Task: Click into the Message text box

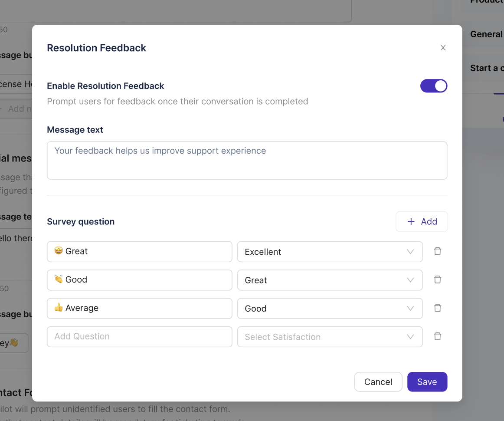Action: [x=247, y=161]
